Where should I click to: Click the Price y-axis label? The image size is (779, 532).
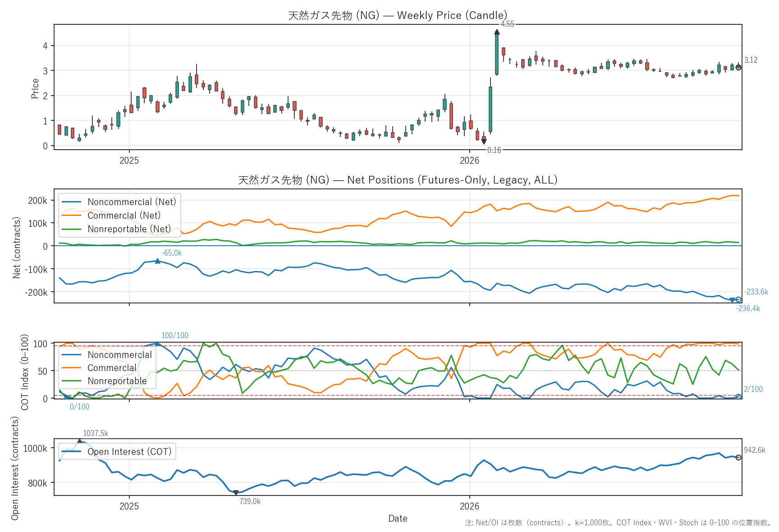click(35, 88)
